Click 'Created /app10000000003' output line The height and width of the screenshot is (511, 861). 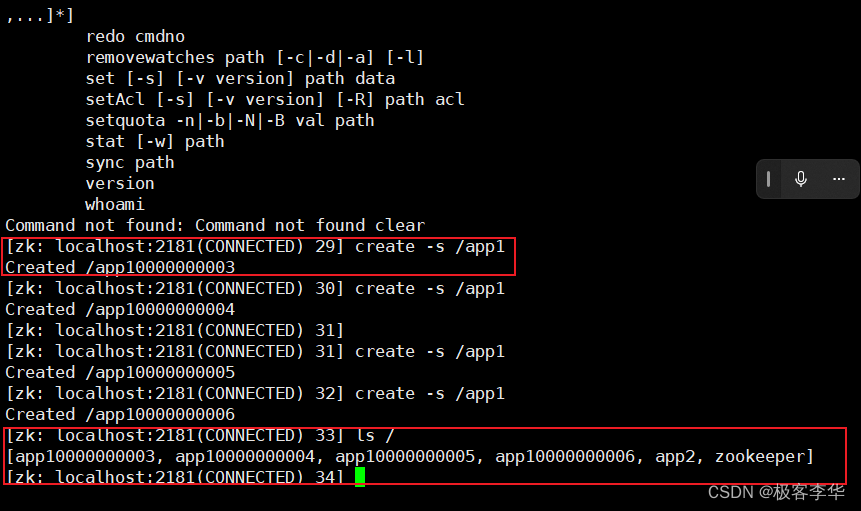click(120, 267)
